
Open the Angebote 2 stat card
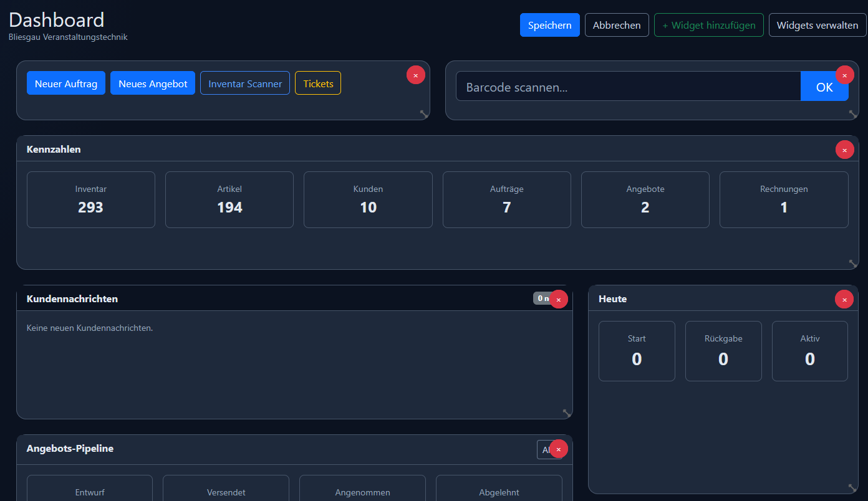pos(645,200)
